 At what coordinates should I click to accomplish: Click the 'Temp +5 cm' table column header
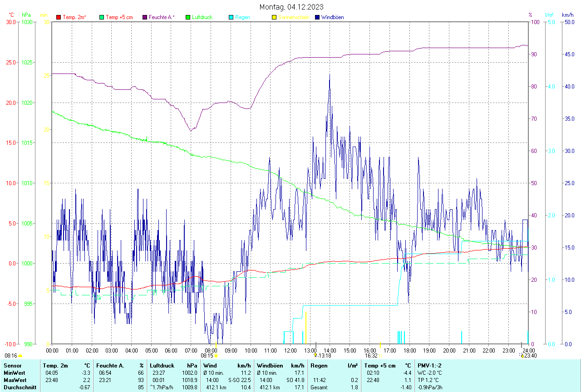(x=380, y=365)
